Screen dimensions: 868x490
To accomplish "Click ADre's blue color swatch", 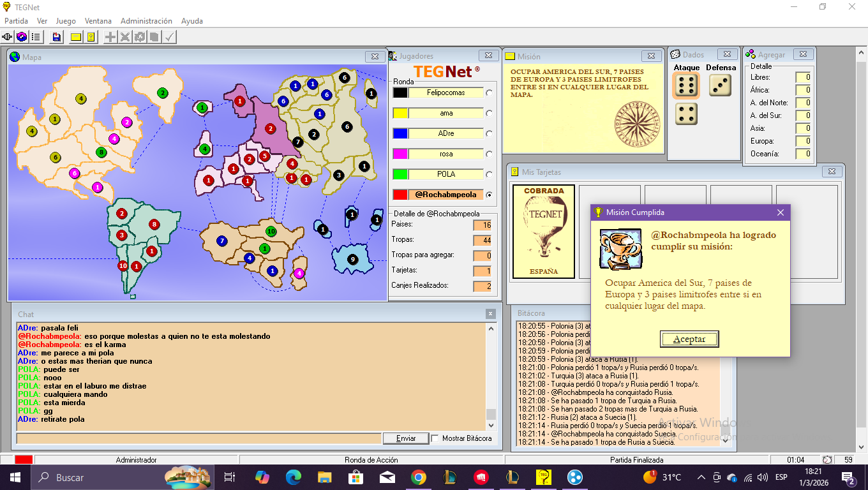I will (400, 133).
